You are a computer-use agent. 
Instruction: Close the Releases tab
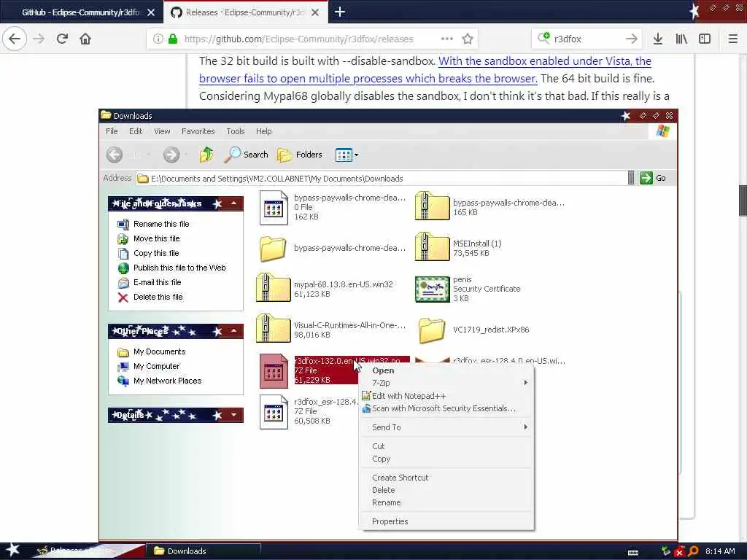pyautogui.click(x=315, y=12)
